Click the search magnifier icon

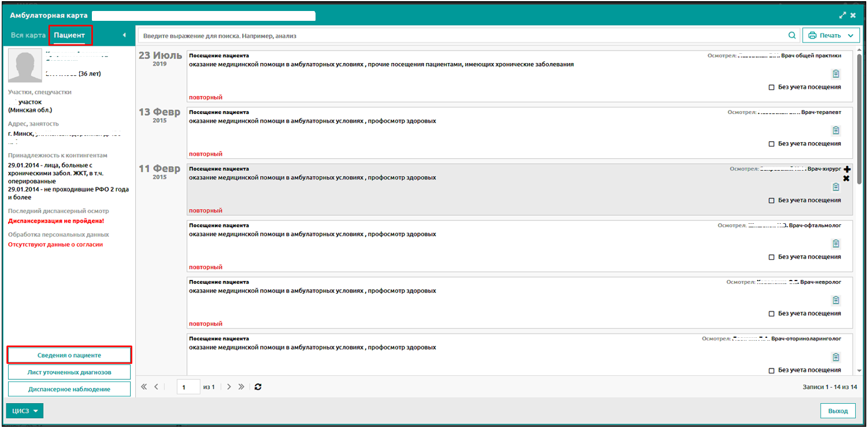point(792,36)
